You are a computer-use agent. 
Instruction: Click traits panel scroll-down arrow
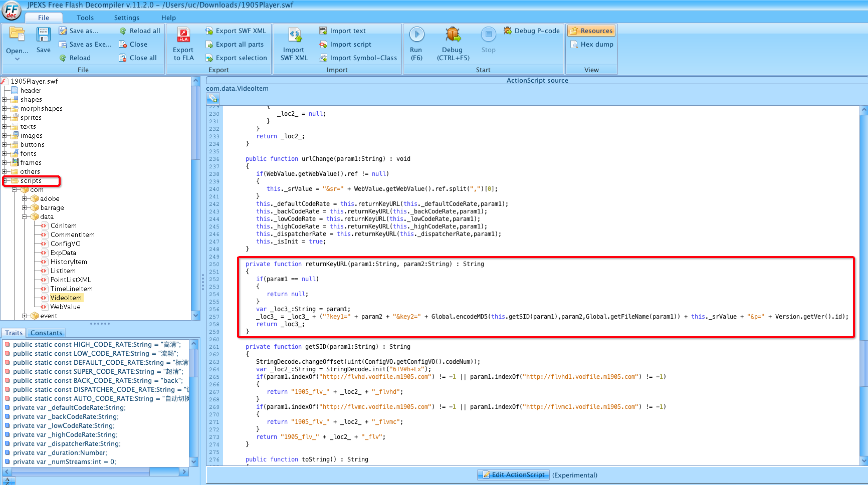coord(194,461)
